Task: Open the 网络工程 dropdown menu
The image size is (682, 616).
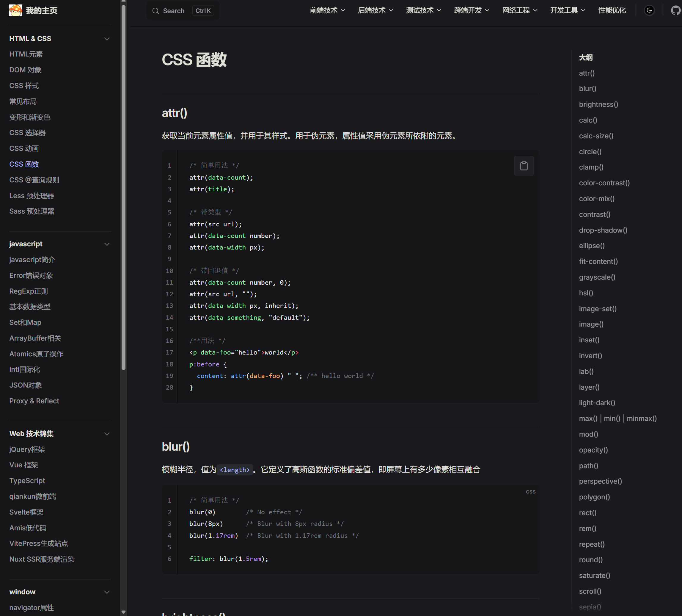Action: pyautogui.click(x=519, y=10)
